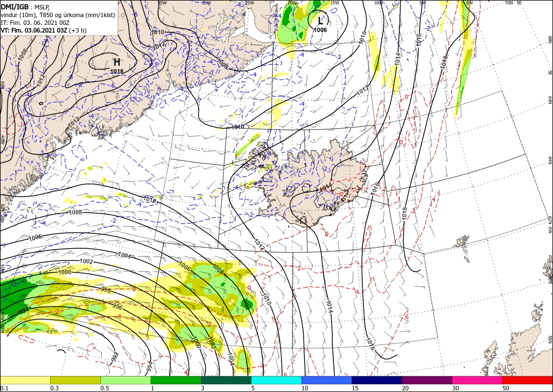Viewport: 553px width, 392px height.
Task: Pick the navy 15–20 legend swatch
Action: pyautogui.click(x=377, y=380)
